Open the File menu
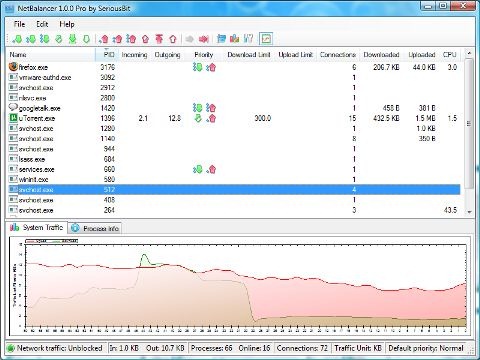Viewport: 480px width, 360px height. (19, 24)
